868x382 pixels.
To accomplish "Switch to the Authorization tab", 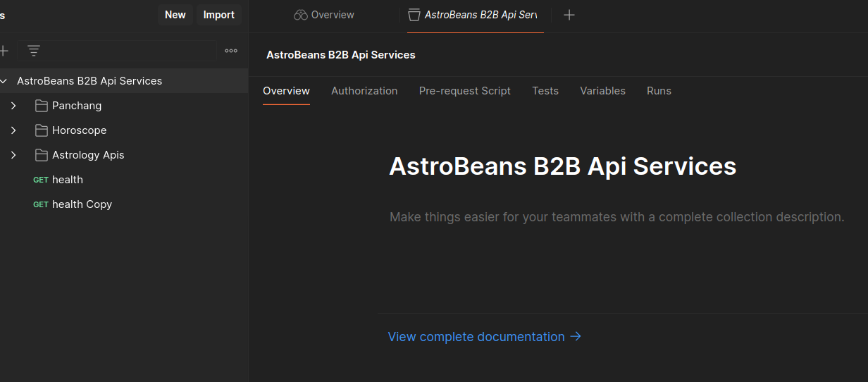I will (364, 91).
